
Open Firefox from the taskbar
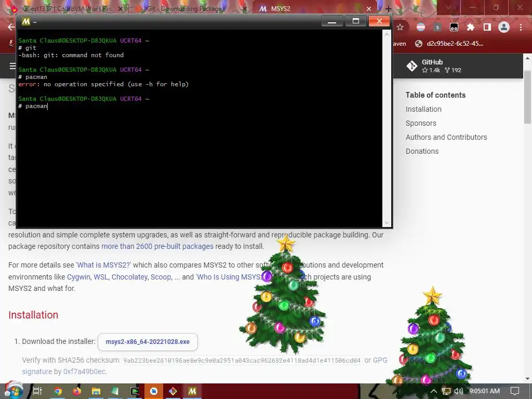(x=77, y=391)
